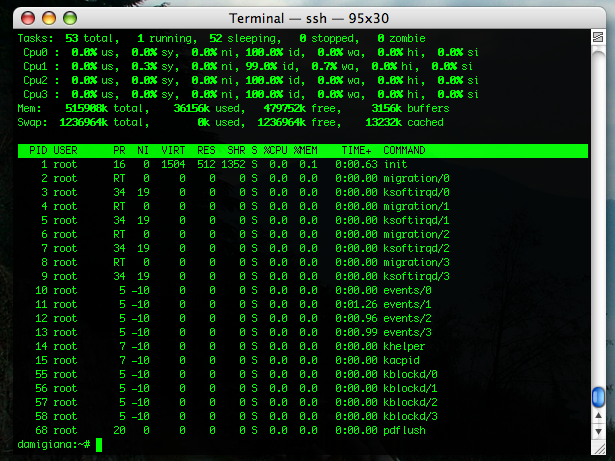615x461 pixels.
Task: Click the split pane icon above scrollbar
Action: [x=597, y=36]
